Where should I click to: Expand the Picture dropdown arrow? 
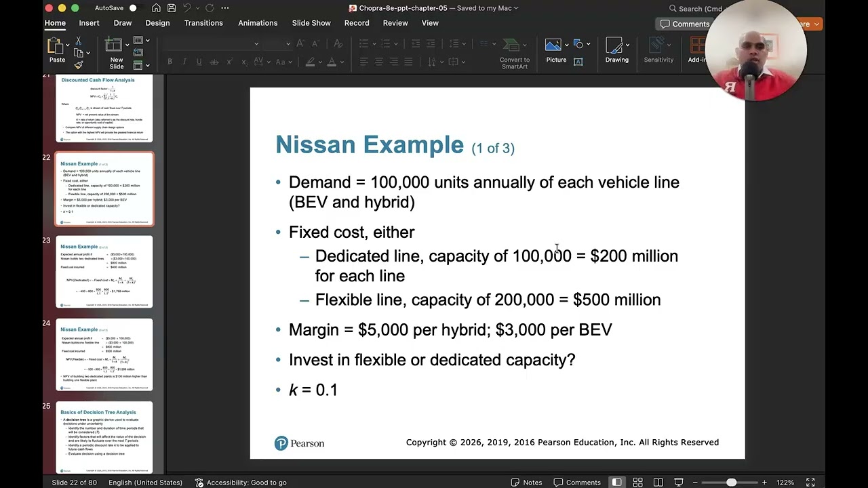click(x=567, y=45)
